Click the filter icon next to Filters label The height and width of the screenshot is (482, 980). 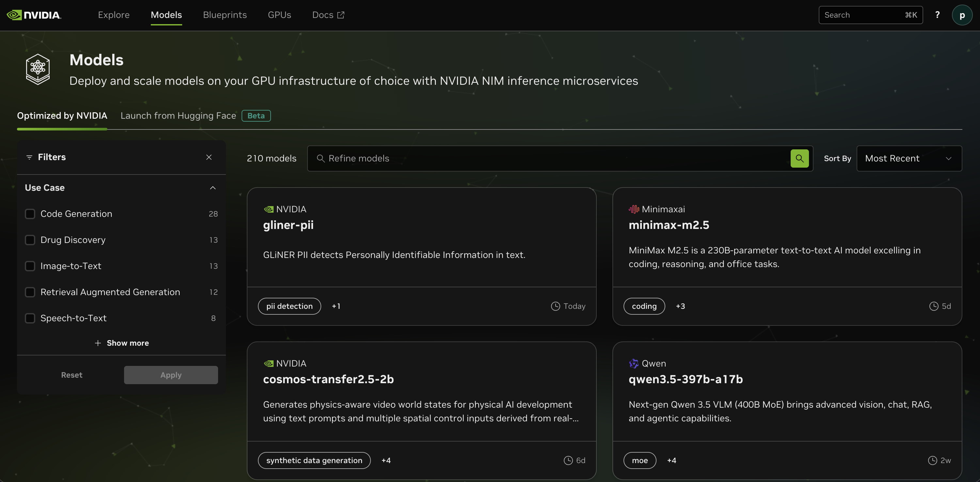click(x=30, y=157)
